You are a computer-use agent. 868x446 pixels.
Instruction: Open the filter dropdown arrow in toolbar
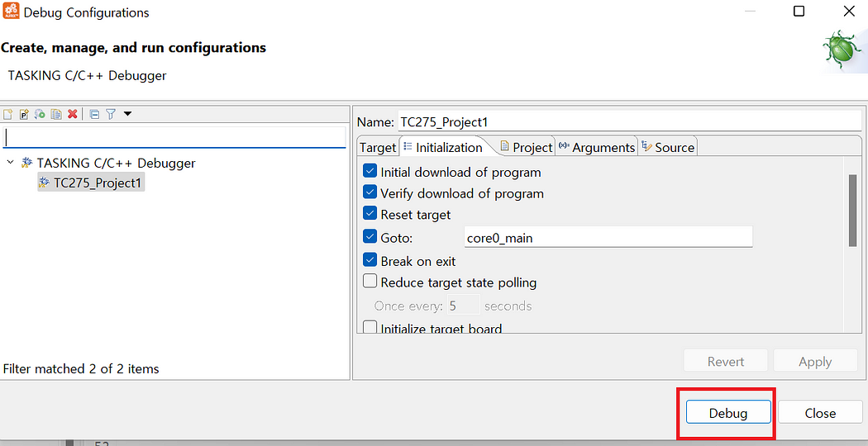pos(127,114)
